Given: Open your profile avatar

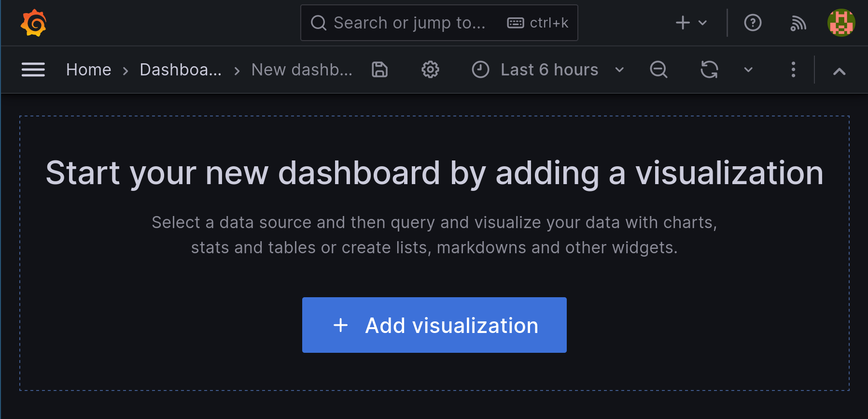Looking at the screenshot, I should point(841,22).
